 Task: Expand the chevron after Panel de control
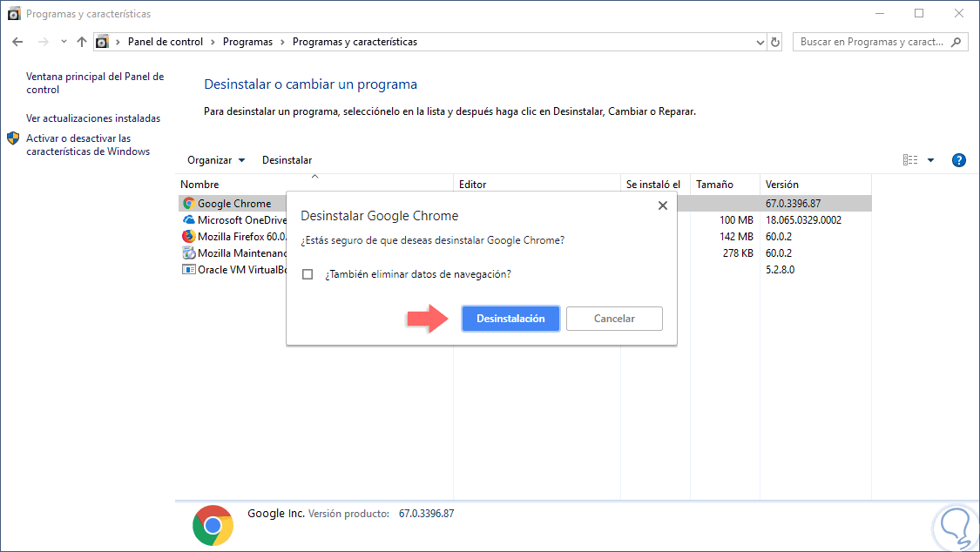pos(213,42)
